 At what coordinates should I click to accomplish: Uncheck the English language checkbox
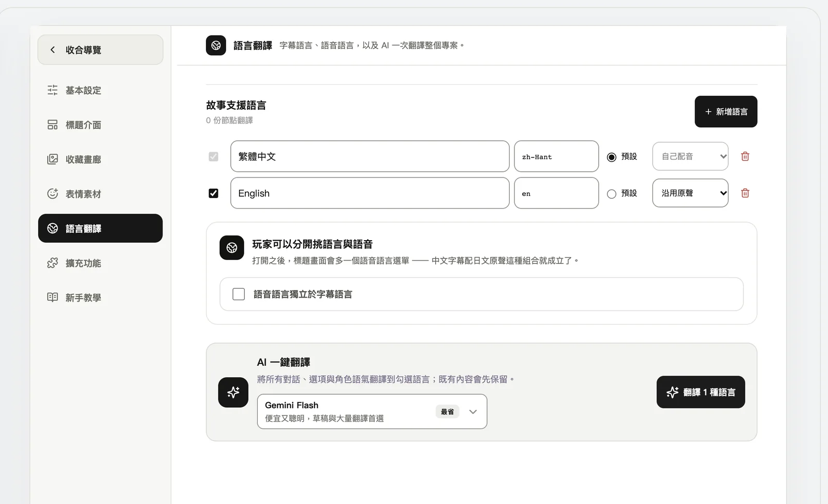coord(213,193)
